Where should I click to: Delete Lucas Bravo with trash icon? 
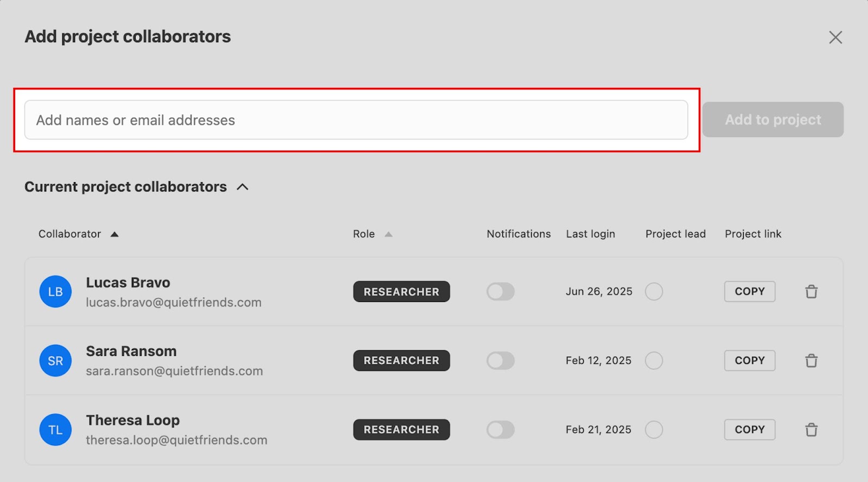(811, 292)
